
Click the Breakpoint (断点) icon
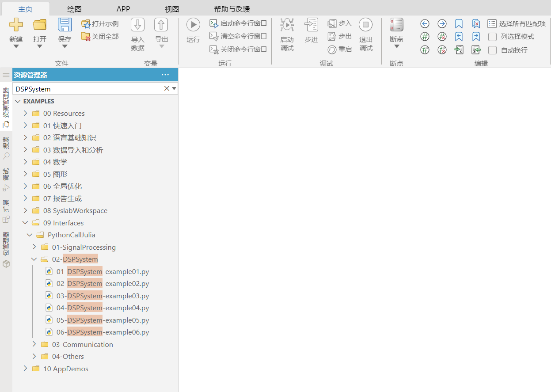pyautogui.click(x=396, y=25)
